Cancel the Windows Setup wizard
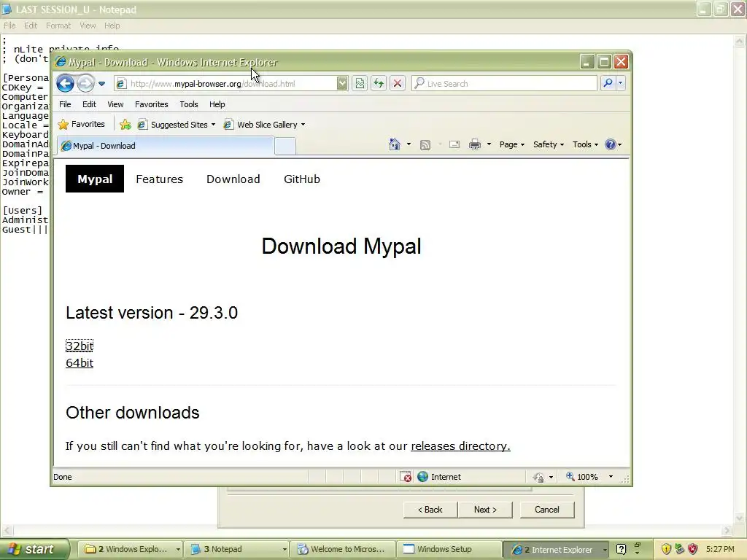This screenshot has width=747, height=560. (x=547, y=510)
